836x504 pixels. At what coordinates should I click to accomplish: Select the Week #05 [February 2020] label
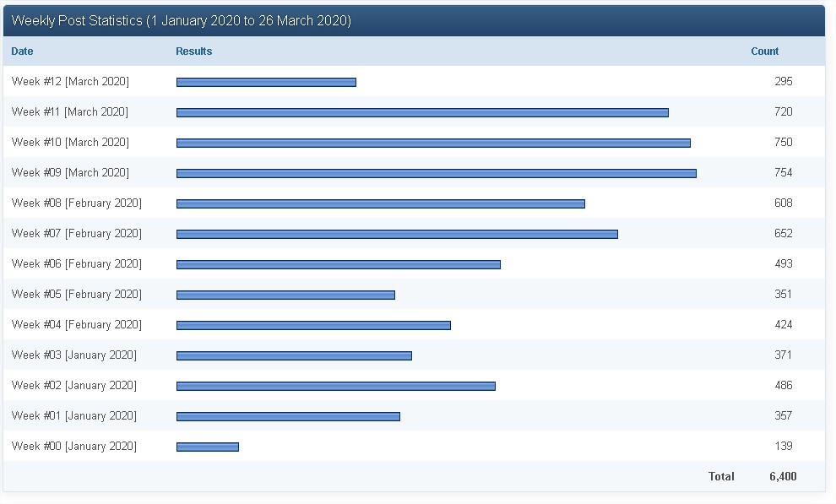coord(76,294)
